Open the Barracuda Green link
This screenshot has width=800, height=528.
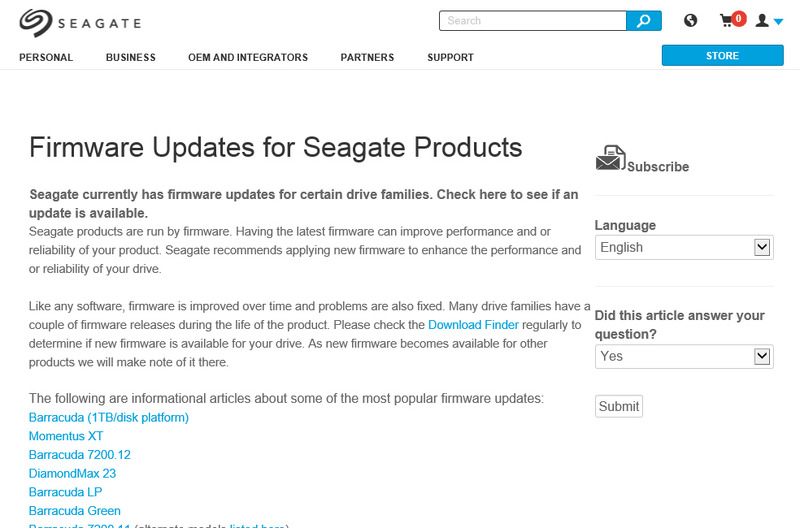(75, 510)
